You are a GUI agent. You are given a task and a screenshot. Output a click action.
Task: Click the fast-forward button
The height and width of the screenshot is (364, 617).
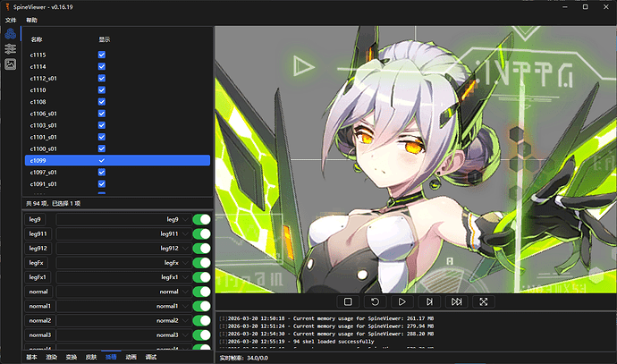[456, 302]
